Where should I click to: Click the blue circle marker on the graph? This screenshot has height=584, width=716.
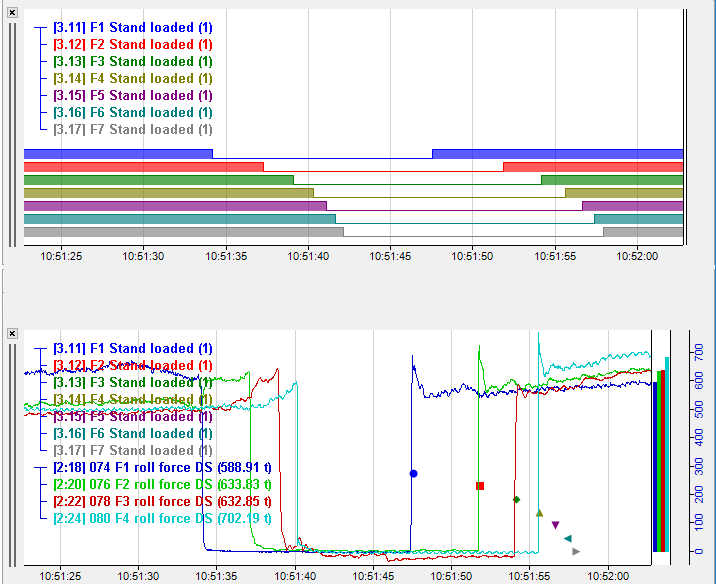pos(413,473)
